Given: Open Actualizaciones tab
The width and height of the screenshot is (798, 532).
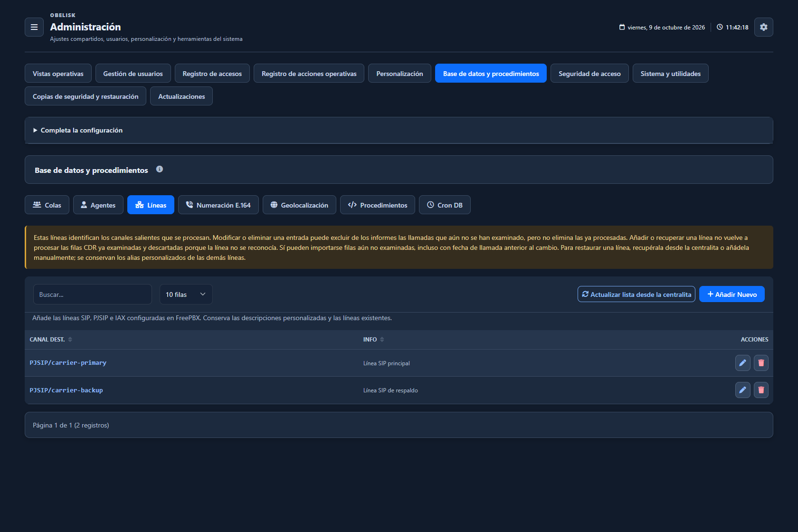Looking at the screenshot, I should pos(181,96).
